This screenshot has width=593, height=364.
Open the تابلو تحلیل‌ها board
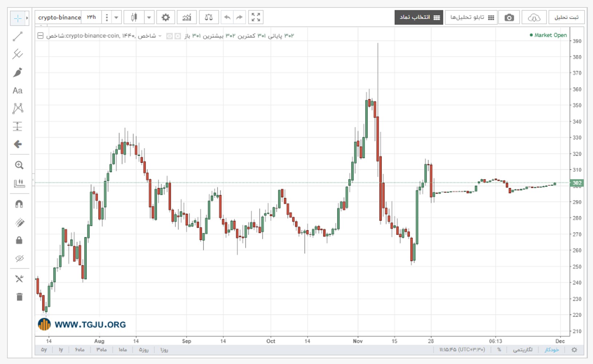coord(472,17)
